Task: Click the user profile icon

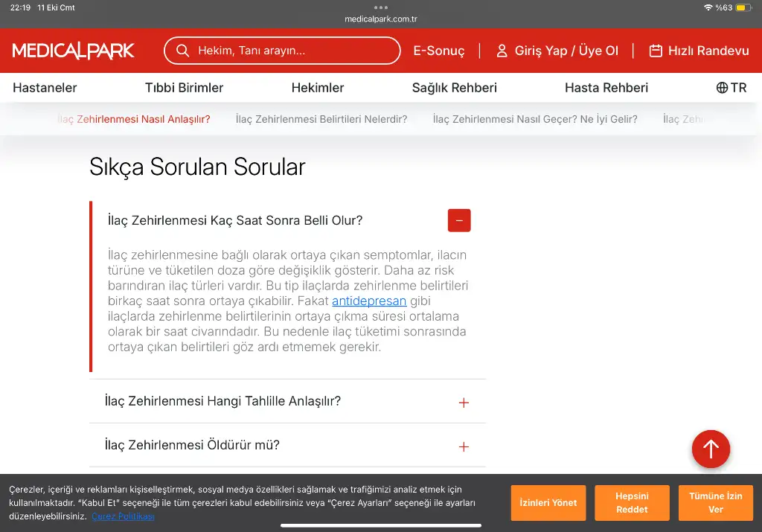Action: coord(502,51)
